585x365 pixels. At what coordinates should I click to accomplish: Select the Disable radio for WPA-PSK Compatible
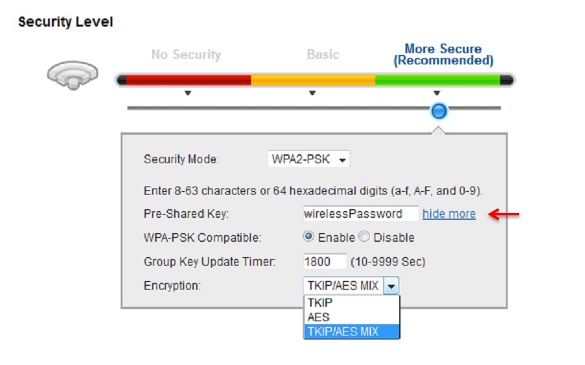pos(364,236)
